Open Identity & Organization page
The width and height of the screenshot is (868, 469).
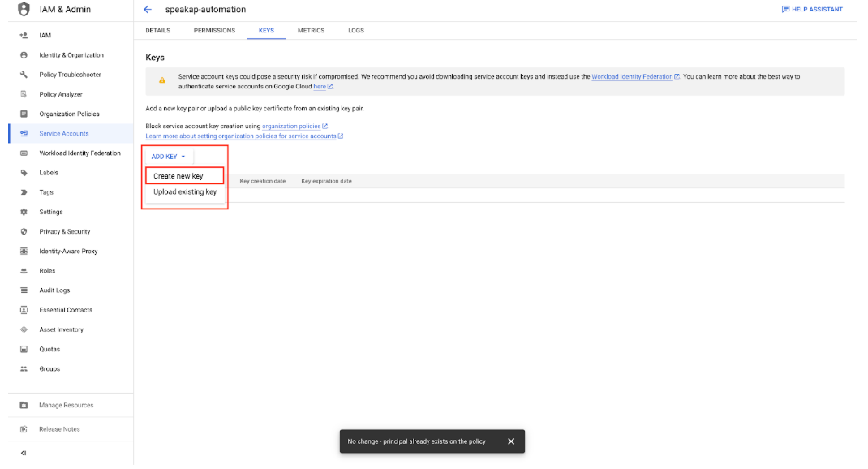pyautogui.click(x=71, y=55)
